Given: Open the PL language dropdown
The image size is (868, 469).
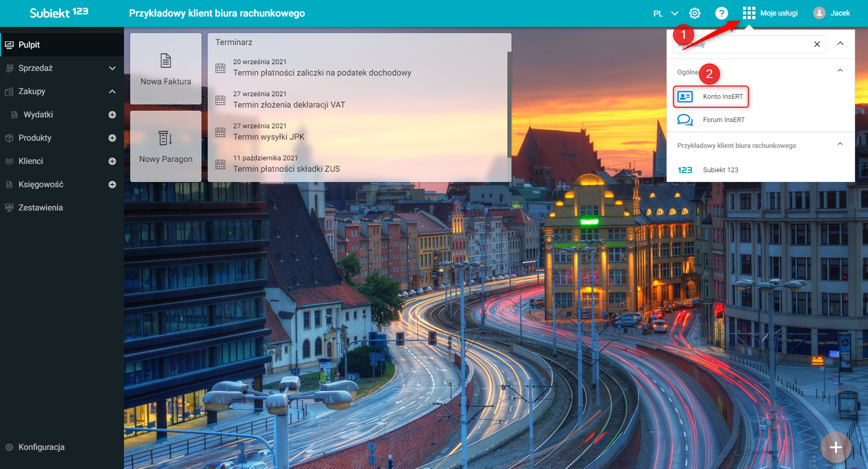Looking at the screenshot, I should tap(666, 13).
